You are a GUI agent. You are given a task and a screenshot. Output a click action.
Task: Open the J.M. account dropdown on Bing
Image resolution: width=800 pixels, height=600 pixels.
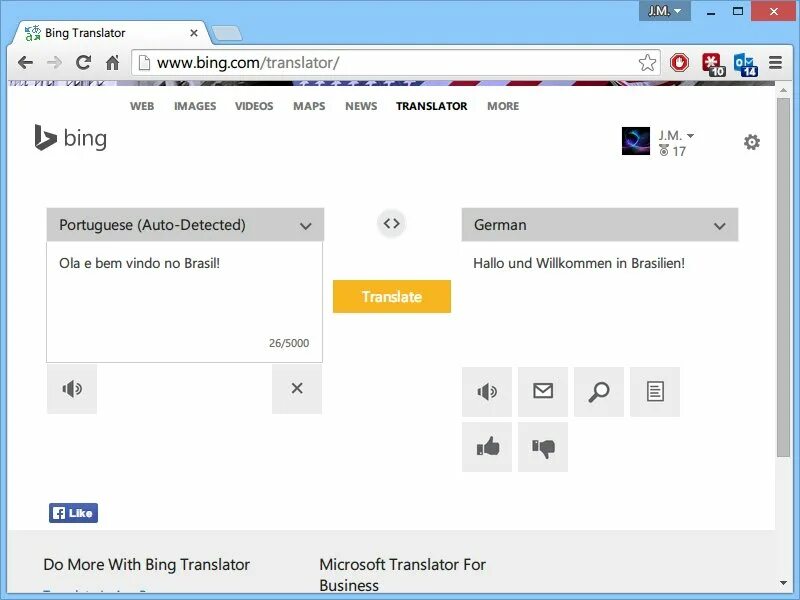coord(676,136)
